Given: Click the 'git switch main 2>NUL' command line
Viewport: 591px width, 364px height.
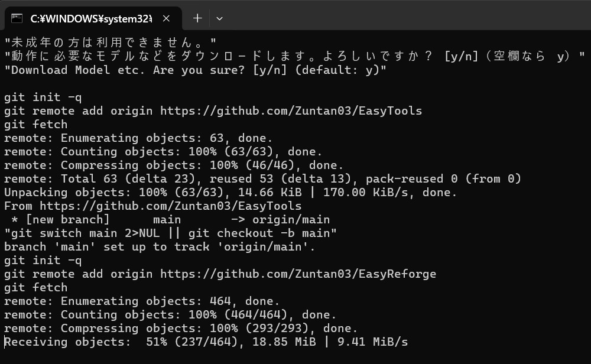Looking at the screenshot, I should [170, 233].
